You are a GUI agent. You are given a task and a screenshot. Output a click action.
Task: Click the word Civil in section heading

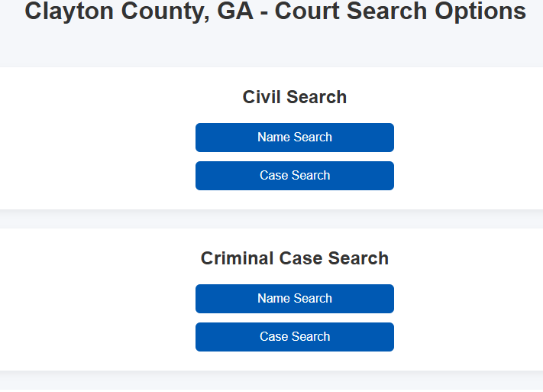(x=260, y=97)
